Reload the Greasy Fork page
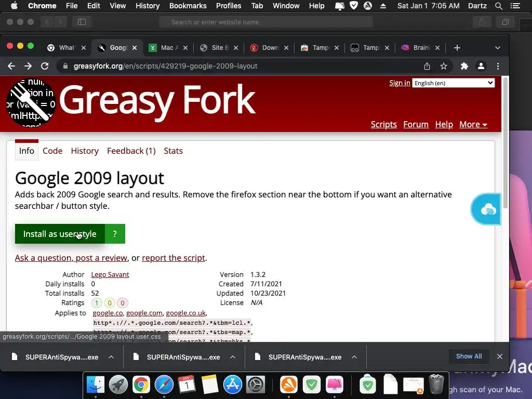532x399 pixels. click(45, 66)
